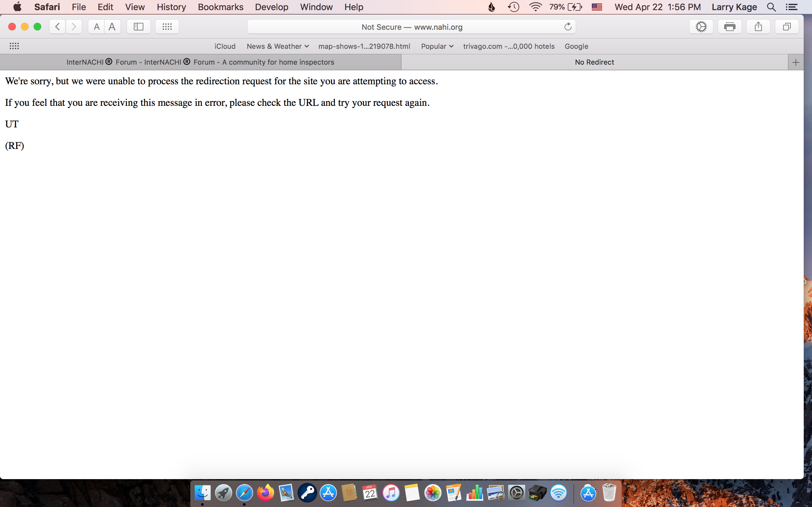The height and width of the screenshot is (507, 812).
Task: Show tab overview with overlapping squares icon
Action: (x=787, y=27)
